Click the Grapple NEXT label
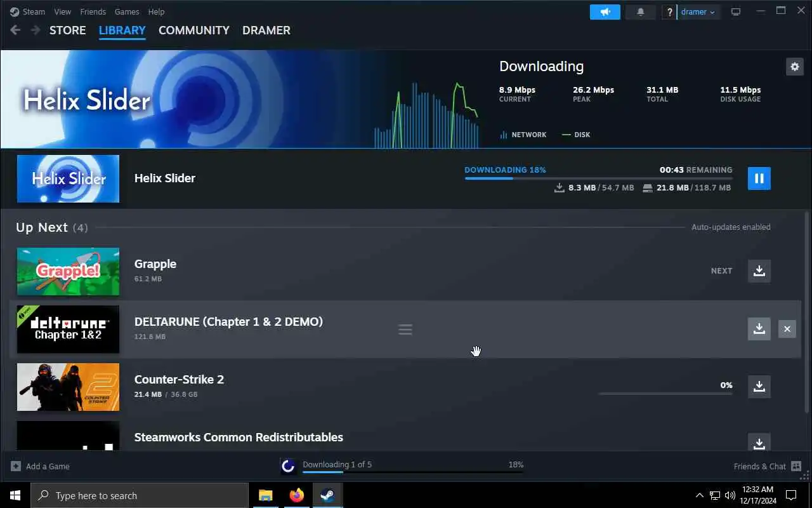 [721, 271]
